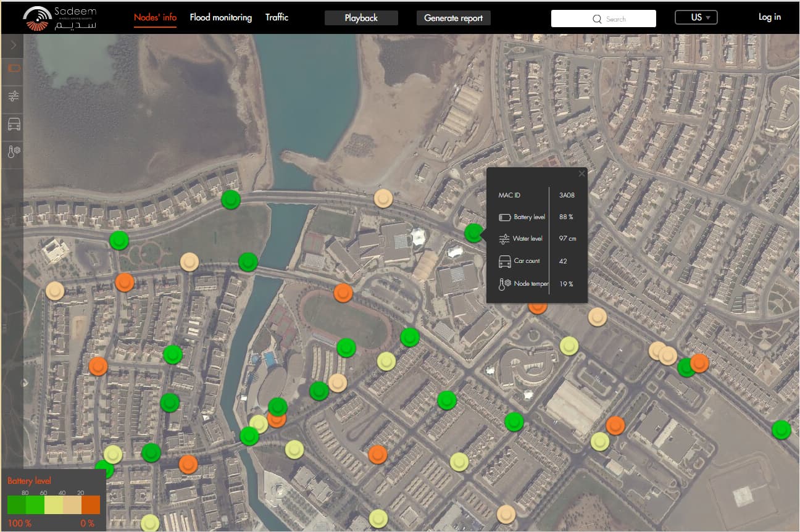The image size is (800, 532).
Task: Select car traffic icon in left sidebar
Action: click(14, 124)
